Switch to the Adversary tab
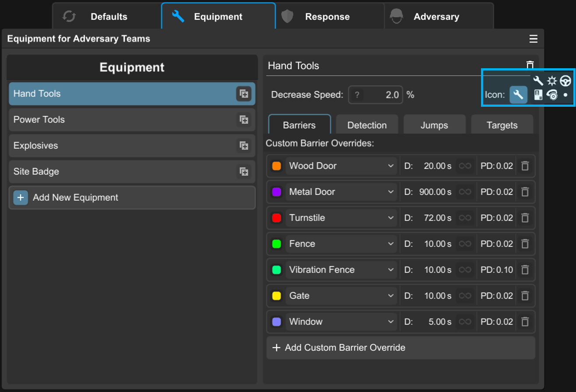This screenshot has height=392, width=576. click(x=439, y=17)
